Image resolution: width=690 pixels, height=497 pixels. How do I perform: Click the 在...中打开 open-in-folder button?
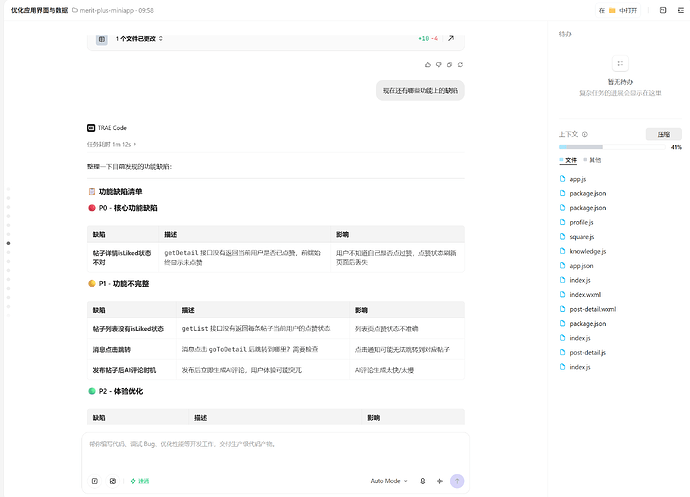click(x=618, y=10)
